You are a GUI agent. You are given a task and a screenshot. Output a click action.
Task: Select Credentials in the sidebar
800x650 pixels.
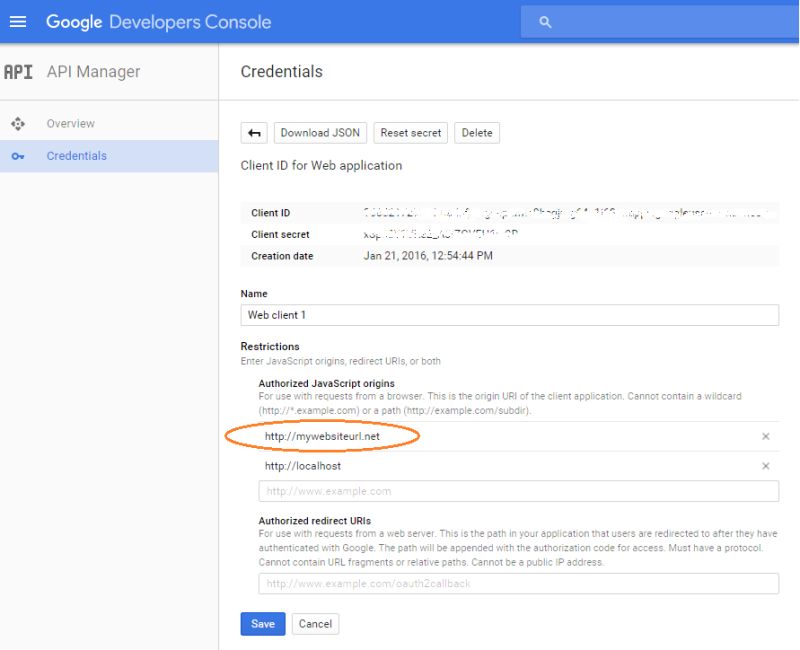point(74,156)
